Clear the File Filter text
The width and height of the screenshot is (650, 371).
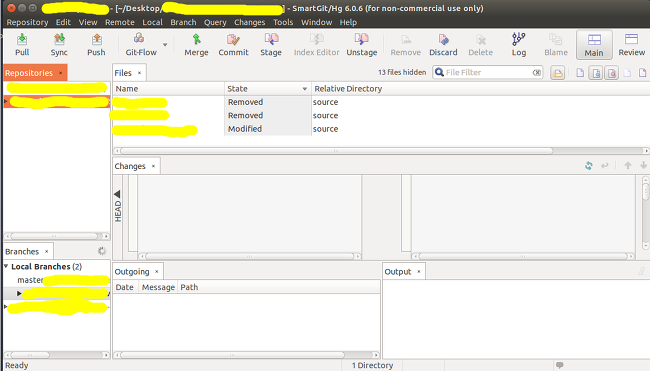[x=536, y=73]
